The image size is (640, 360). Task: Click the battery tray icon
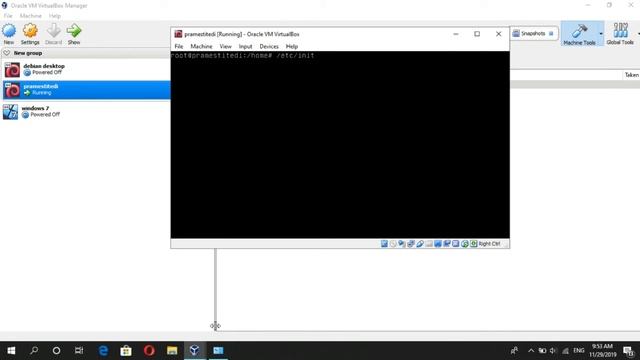point(542,351)
